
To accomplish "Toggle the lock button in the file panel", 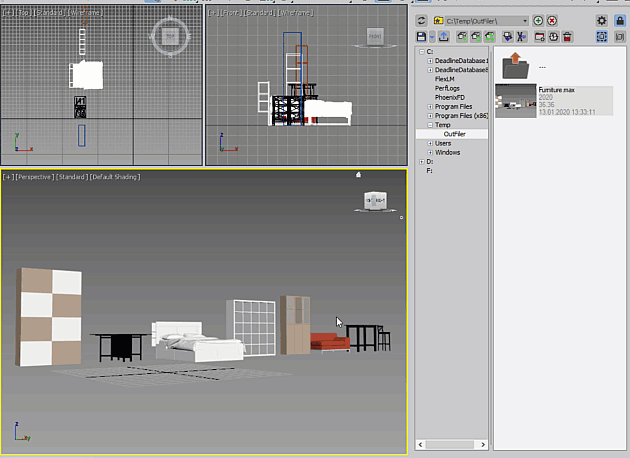I will click(620, 20).
